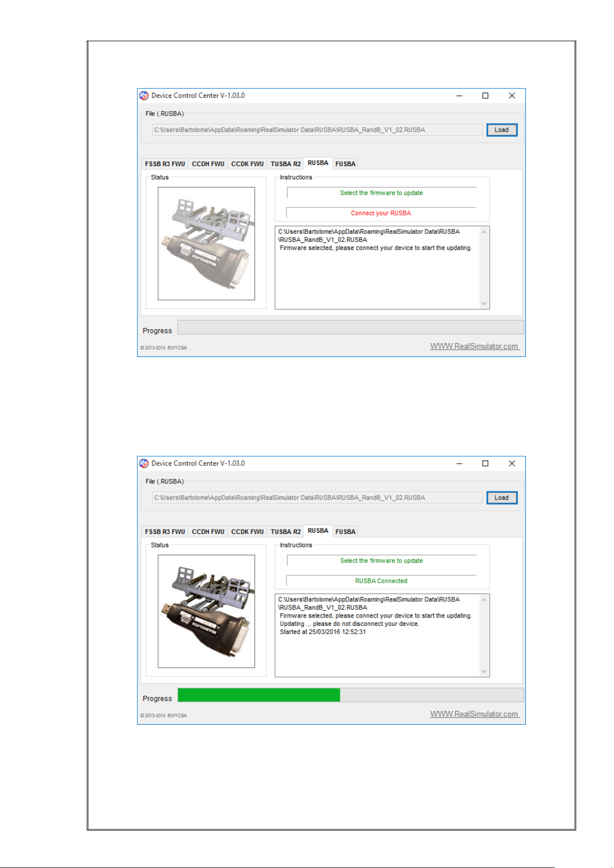Click log scrollbar down arrow in lower window
Screen dimensions: 614x868
point(484,671)
